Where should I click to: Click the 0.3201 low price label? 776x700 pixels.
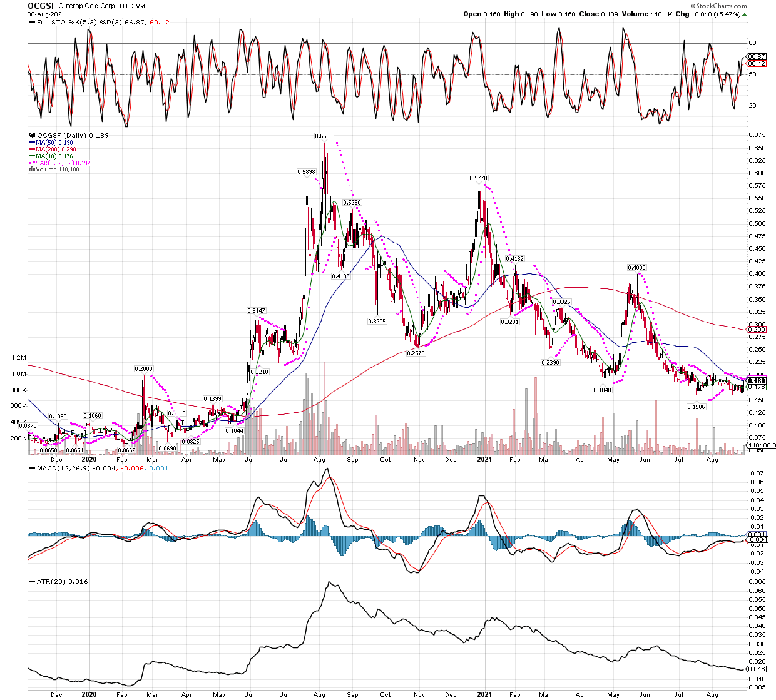click(509, 322)
